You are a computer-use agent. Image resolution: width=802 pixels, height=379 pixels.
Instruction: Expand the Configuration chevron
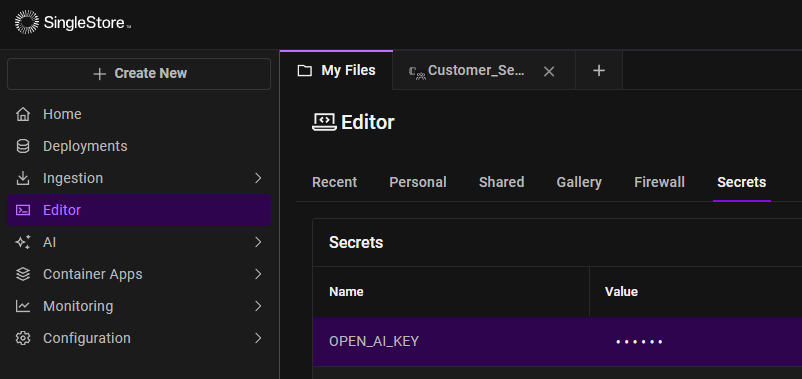[258, 338]
